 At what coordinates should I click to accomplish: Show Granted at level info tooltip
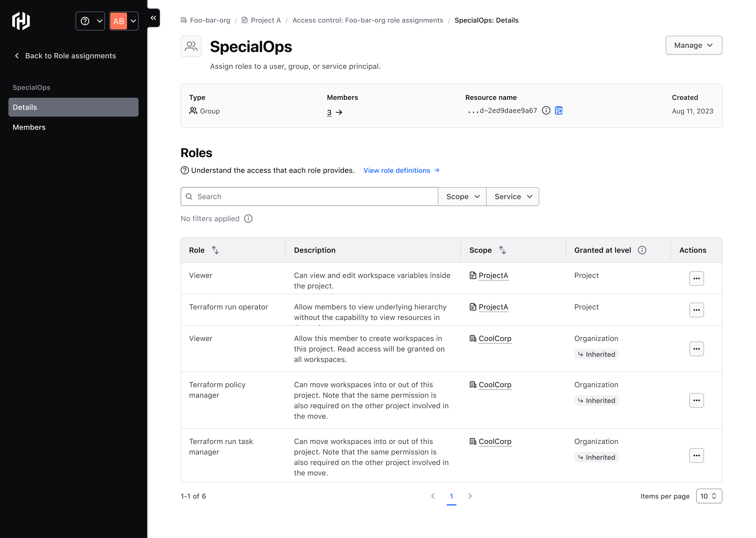(x=642, y=250)
